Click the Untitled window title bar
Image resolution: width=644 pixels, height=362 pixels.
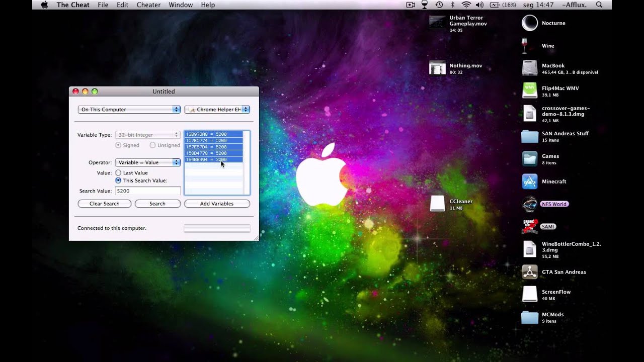tap(164, 92)
